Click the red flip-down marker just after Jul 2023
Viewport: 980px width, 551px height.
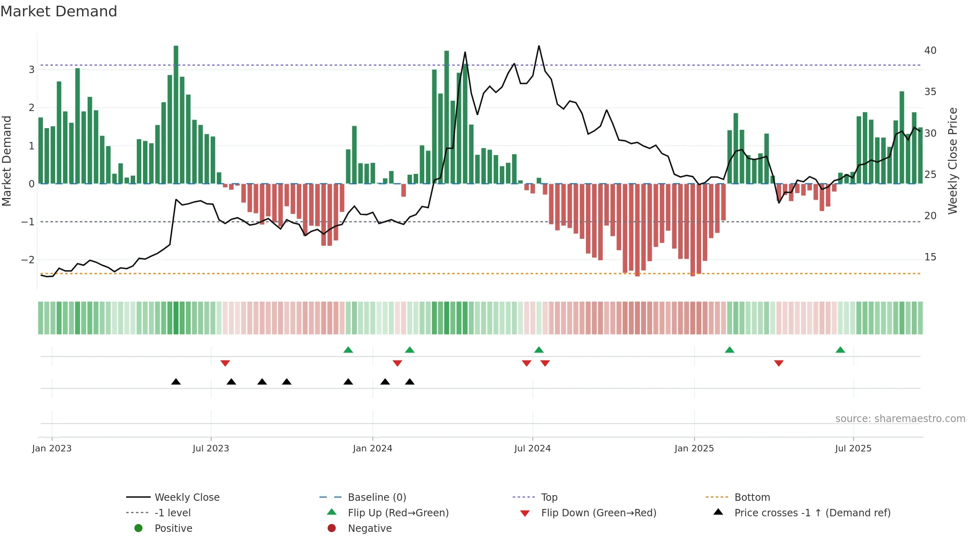tap(225, 363)
